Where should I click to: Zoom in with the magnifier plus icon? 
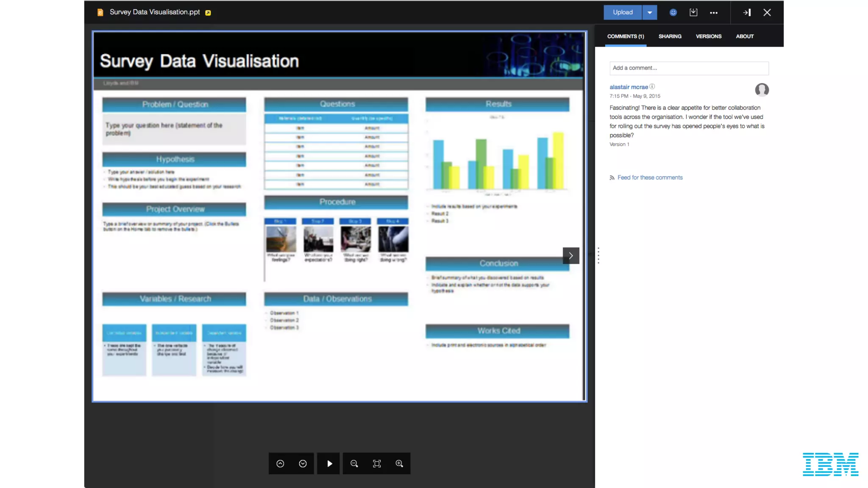tap(399, 463)
